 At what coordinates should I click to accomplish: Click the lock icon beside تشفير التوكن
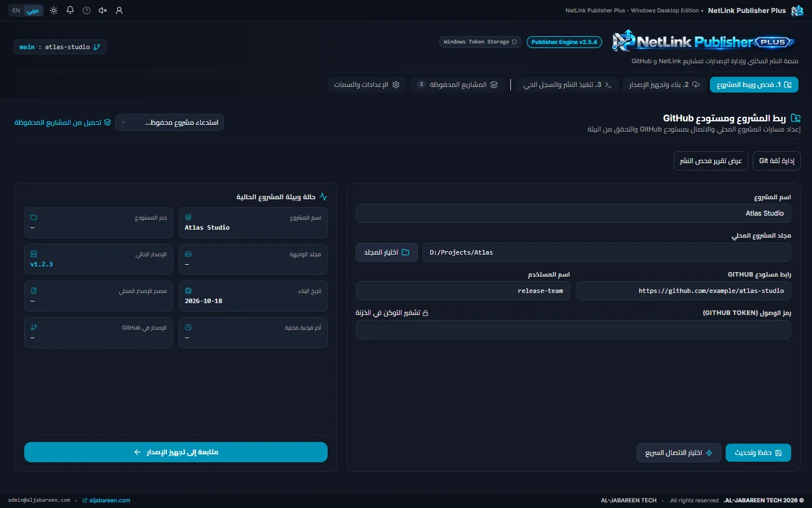tap(426, 313)
